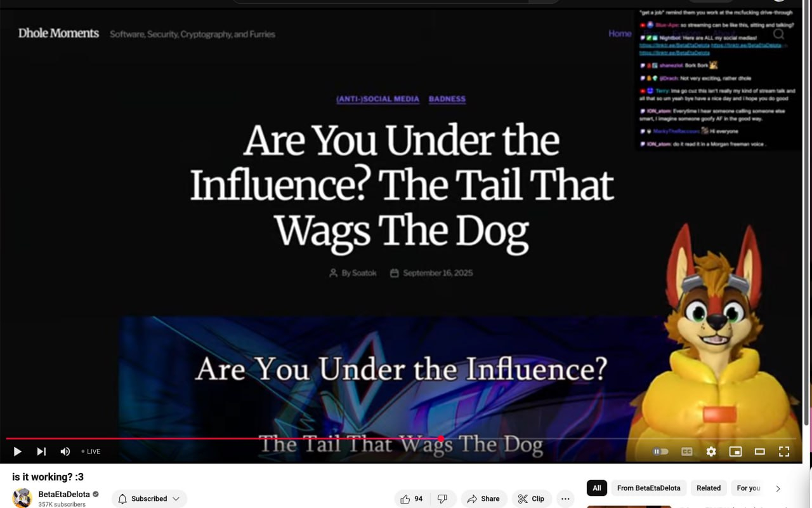The height and width of the screenshot is (508, 812).
Task: Skip to the next video
Action: [41, 451]
